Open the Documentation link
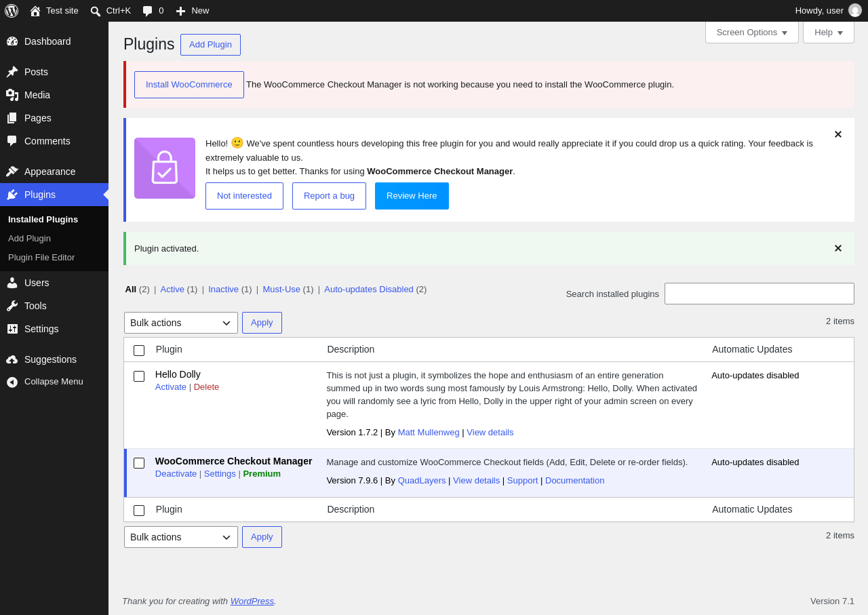The width and height of the screenshot is (868, 615). [575, 481]
